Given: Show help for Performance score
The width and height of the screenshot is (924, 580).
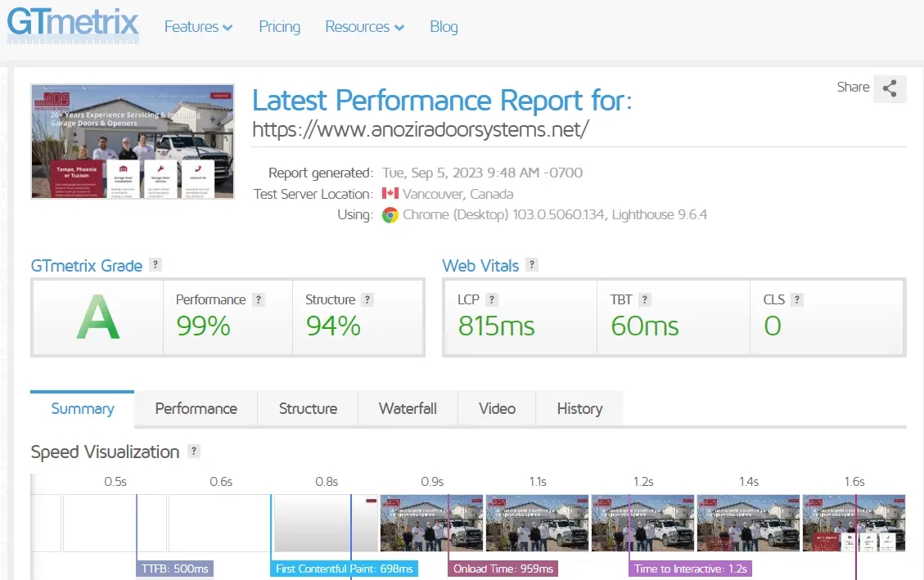Looking at the screenshot, I should 258,299.
